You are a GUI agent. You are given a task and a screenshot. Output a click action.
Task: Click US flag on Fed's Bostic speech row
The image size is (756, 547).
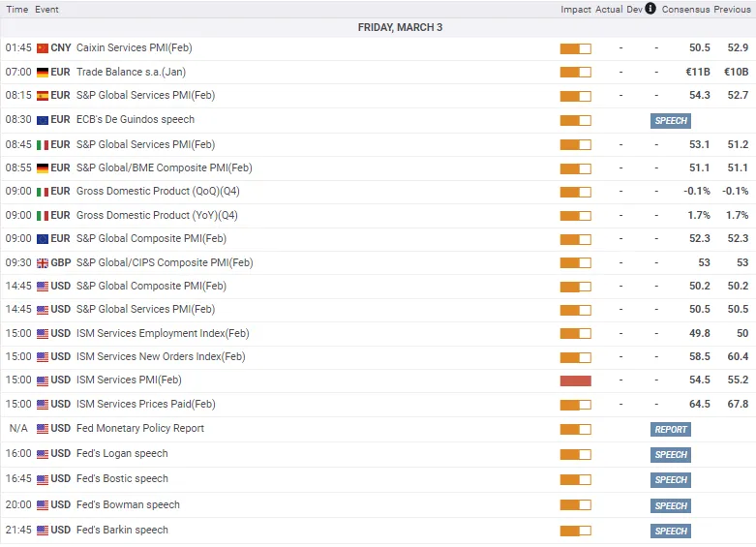(43, 479)
